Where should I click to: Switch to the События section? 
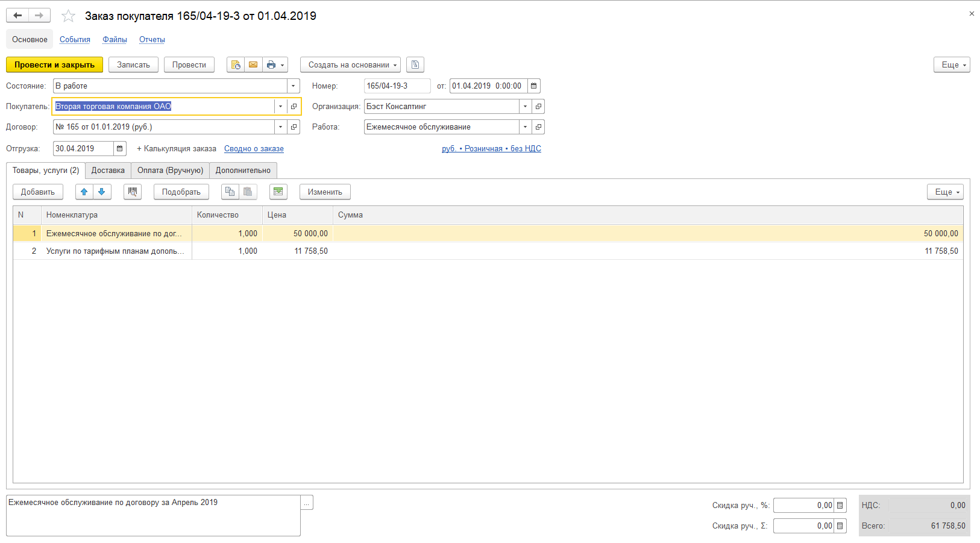coord(75,39)
